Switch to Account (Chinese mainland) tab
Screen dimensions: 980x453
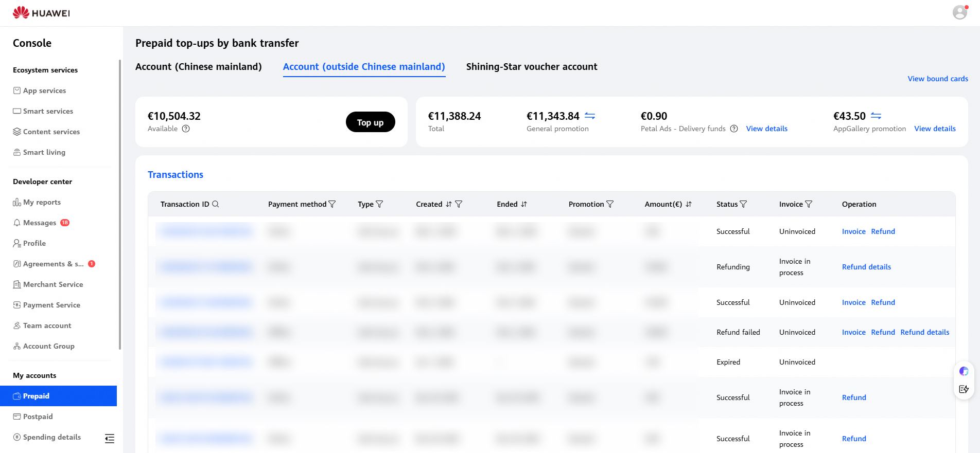click(x=199, y=67)
